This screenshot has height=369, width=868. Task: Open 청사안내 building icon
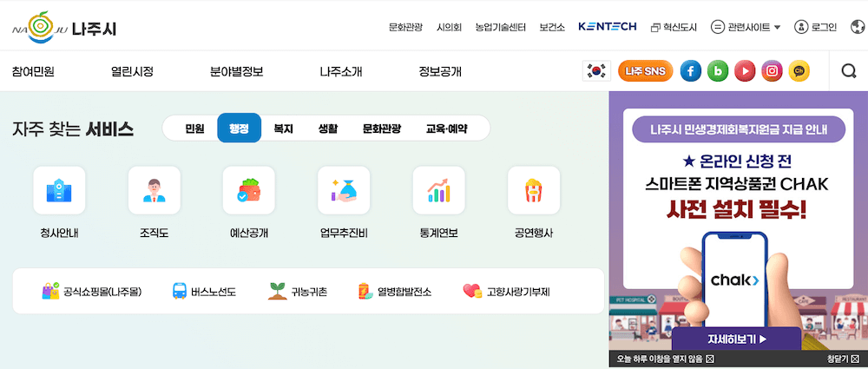tap(59, 190)
